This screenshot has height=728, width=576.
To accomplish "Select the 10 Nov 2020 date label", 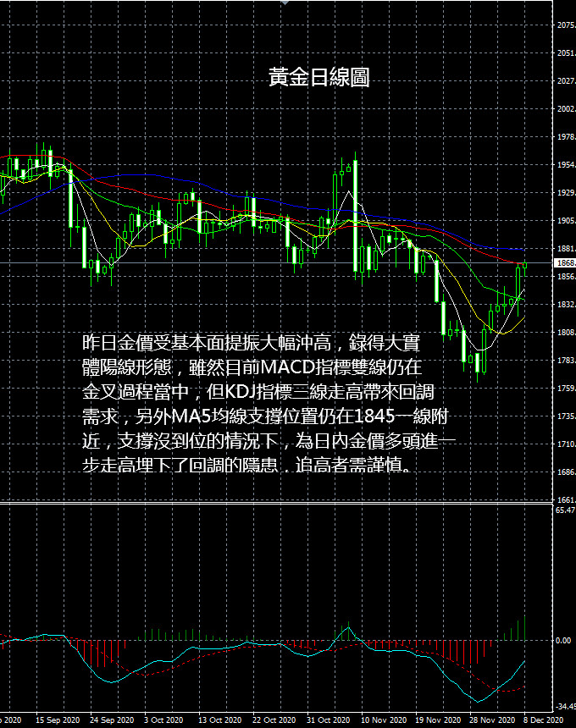I will coord(383,720).
